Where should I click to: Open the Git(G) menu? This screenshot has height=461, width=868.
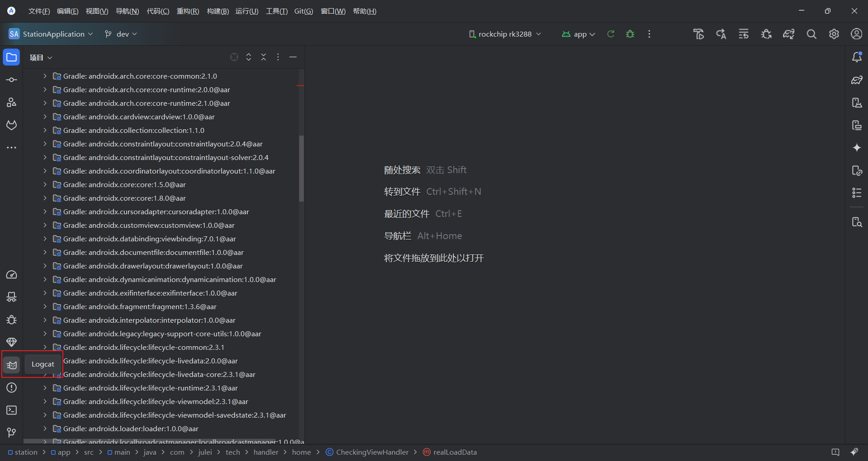coord(303,11)
